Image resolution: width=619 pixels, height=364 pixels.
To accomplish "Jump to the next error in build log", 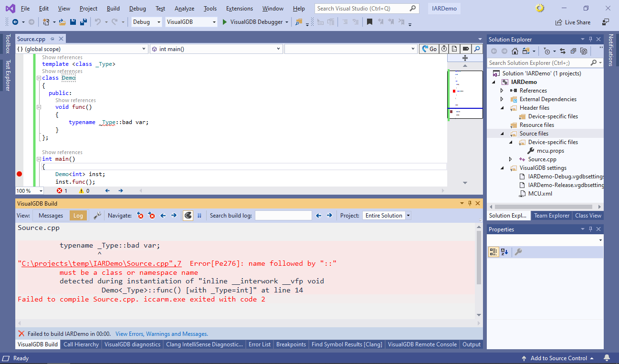I will pyautogui.click(x=152, y=216).
